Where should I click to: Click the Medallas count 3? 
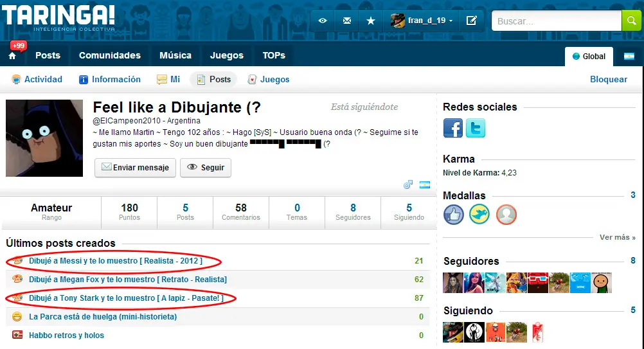click(633, 195)
